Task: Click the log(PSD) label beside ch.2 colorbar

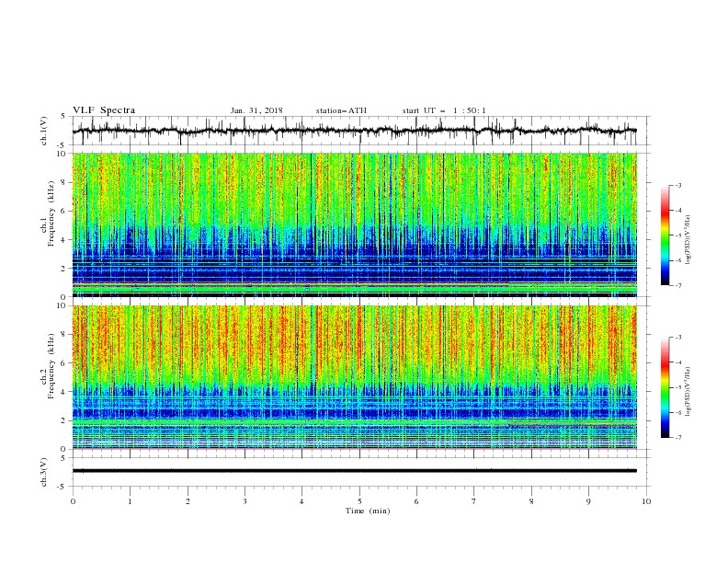Action: pyautogui.click(x=688, y=392)
